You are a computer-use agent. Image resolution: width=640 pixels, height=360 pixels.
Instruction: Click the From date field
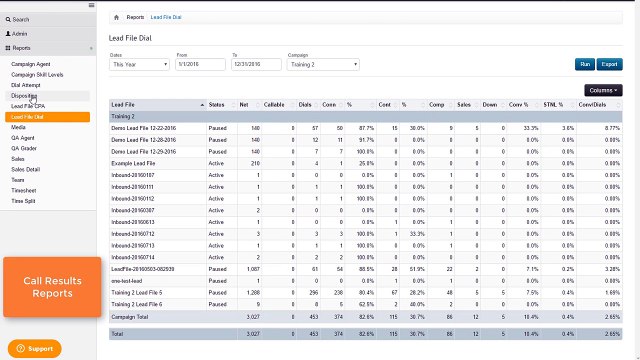(x=200, y=64)
